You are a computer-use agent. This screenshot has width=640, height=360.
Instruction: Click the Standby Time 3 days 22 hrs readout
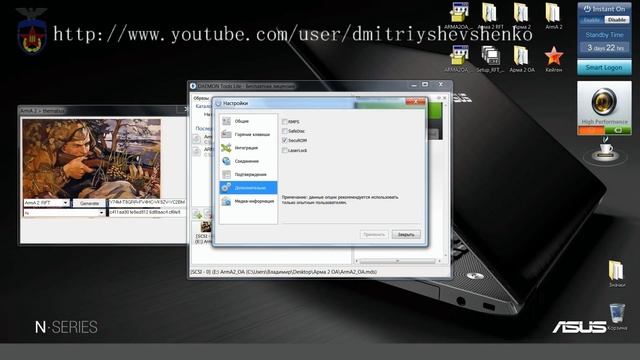click(x=604, y=48)
